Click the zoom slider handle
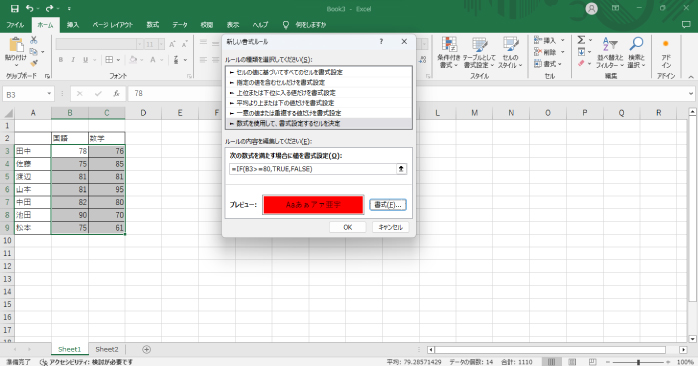 [x=638, y=362]
